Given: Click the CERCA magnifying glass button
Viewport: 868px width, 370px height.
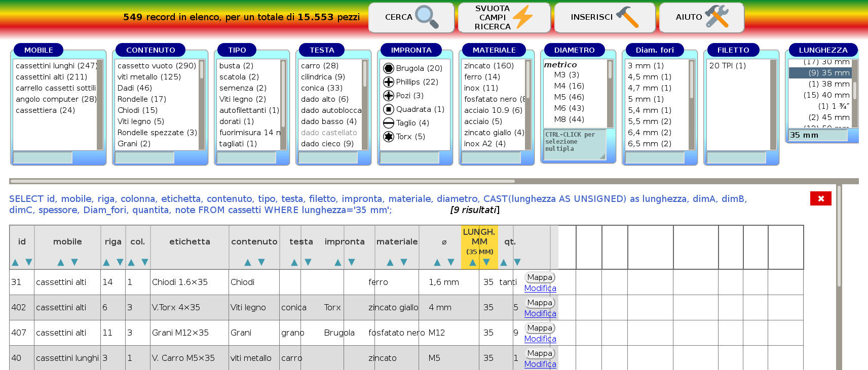Looking at the screenshot, I should [411, 17].
